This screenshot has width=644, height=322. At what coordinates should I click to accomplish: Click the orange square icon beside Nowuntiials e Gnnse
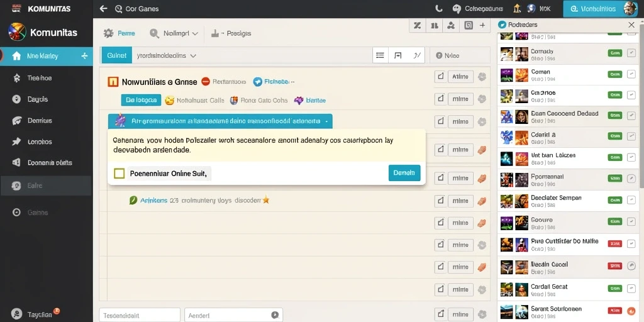click(113, 82)
